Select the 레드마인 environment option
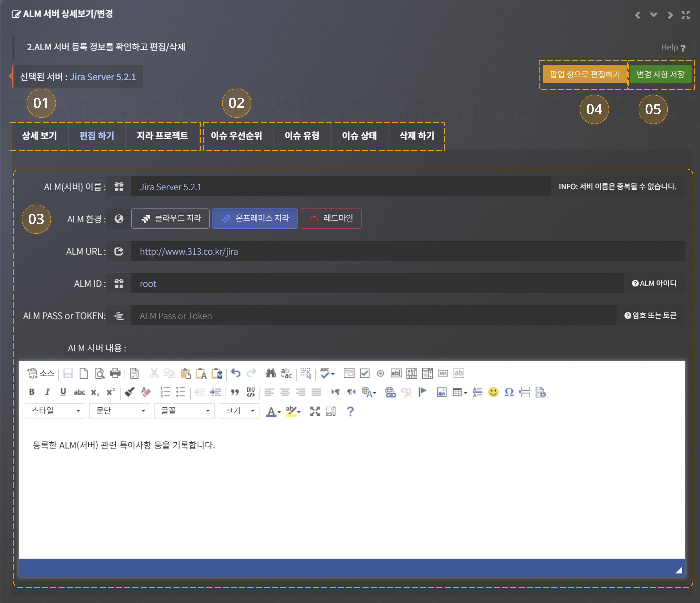The image size is (700, 603). point(331,218)
